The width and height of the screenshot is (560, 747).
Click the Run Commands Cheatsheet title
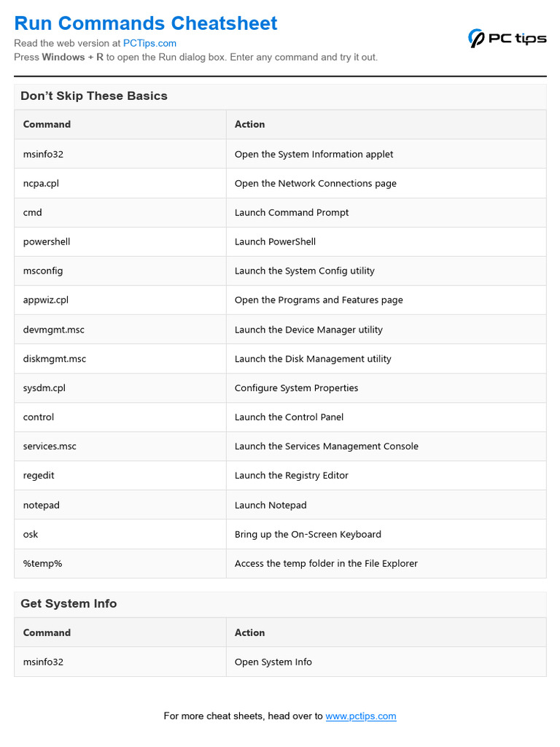click(146, 23)
